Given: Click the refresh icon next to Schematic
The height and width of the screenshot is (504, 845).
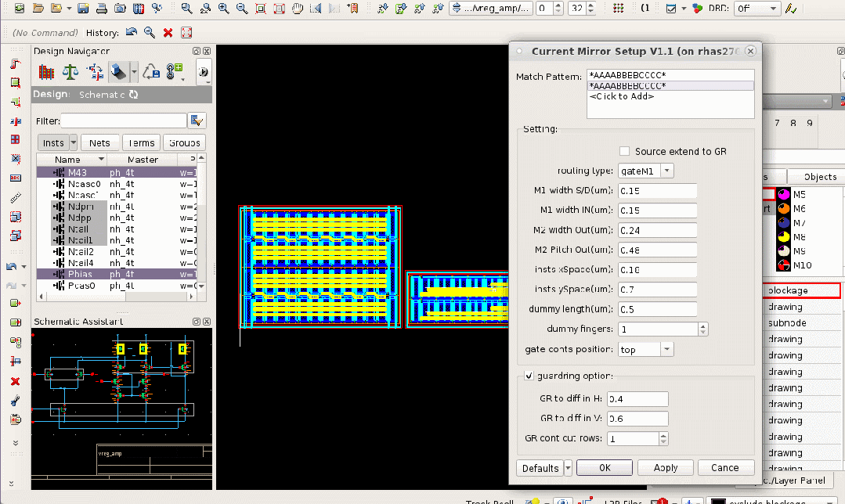Looking at the screenshot, I should coord(134,94).
